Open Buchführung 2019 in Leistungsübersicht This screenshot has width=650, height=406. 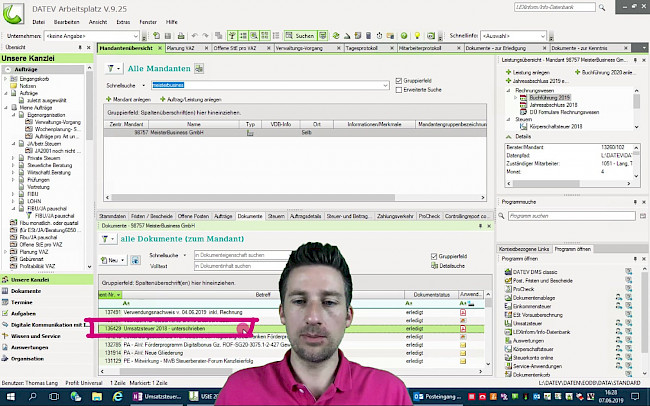point(549,98)
